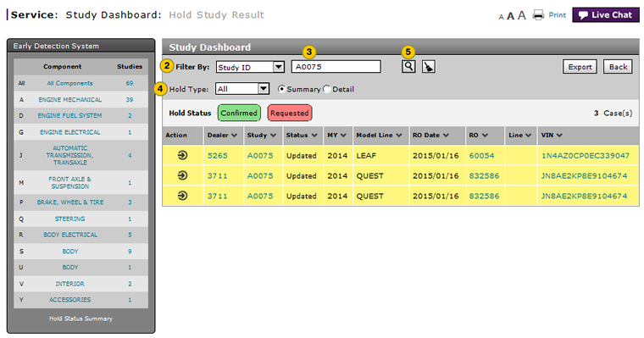Click the Back button

pyautogui.click(x=618, y=67)
